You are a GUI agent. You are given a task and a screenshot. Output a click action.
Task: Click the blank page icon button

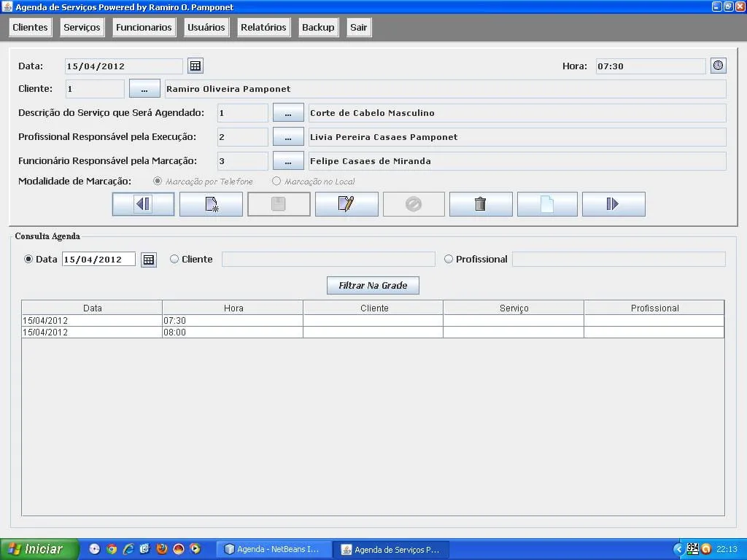(547, 204)
